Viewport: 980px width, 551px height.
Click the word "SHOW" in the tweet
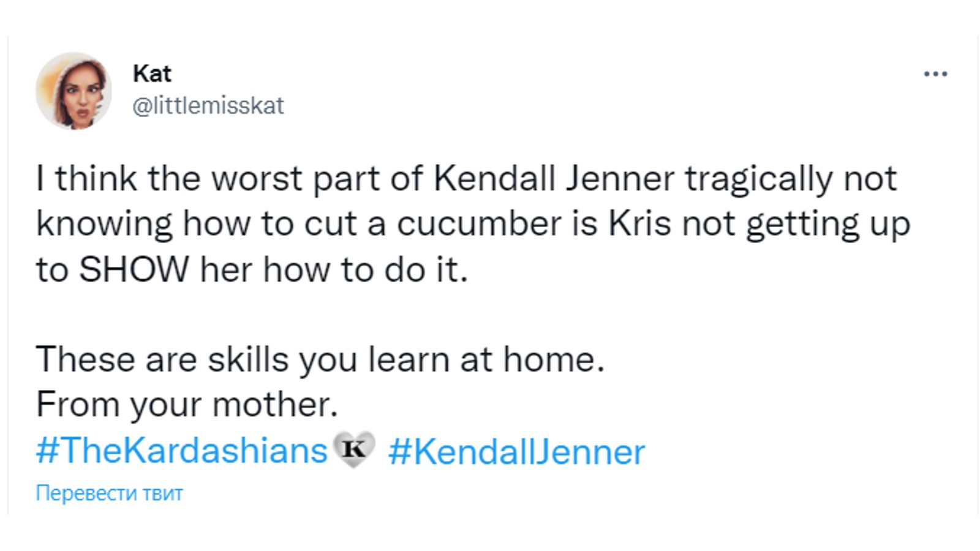[x=134, y=269]
